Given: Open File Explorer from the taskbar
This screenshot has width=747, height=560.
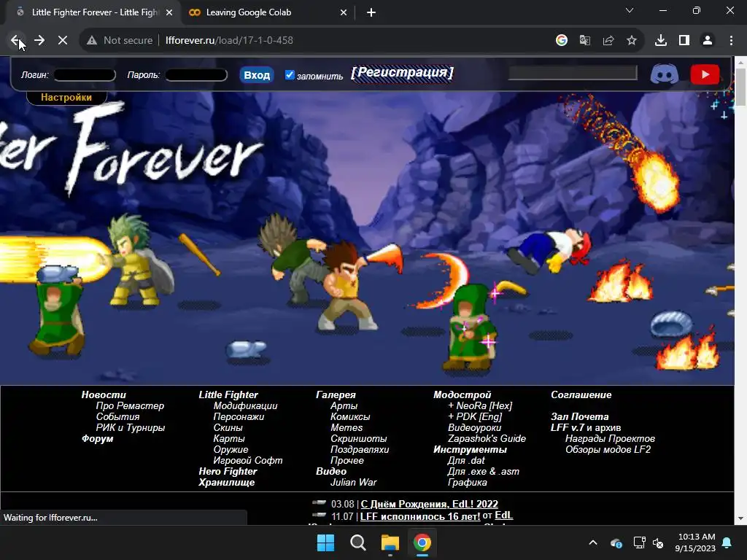Looking at the screenshot, I should point(390,542).
